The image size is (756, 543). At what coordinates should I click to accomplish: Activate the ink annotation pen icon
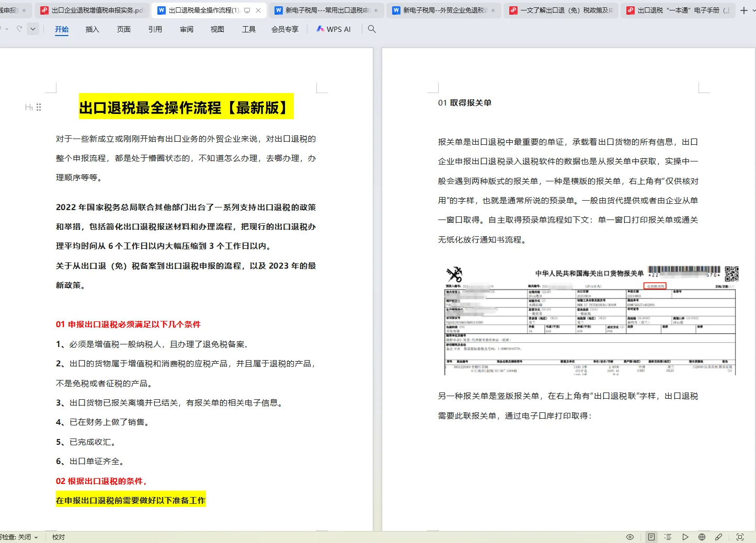[x=719, y=537]
